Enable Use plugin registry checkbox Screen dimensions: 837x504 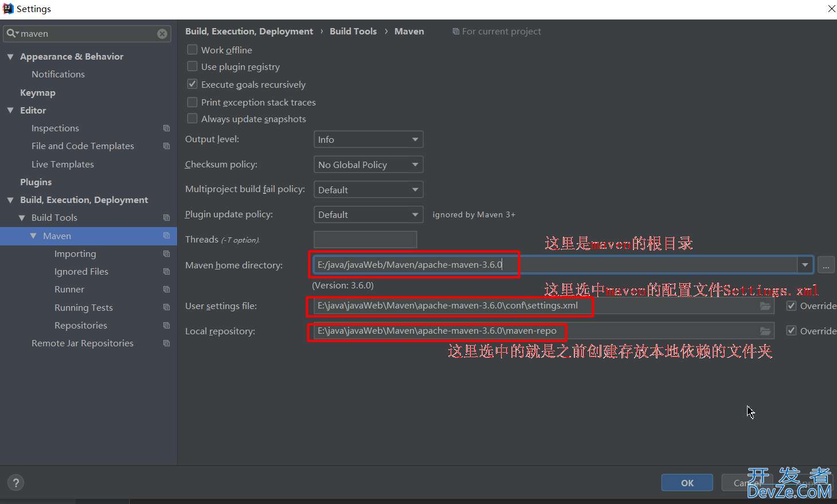click(x=193, y=67)
